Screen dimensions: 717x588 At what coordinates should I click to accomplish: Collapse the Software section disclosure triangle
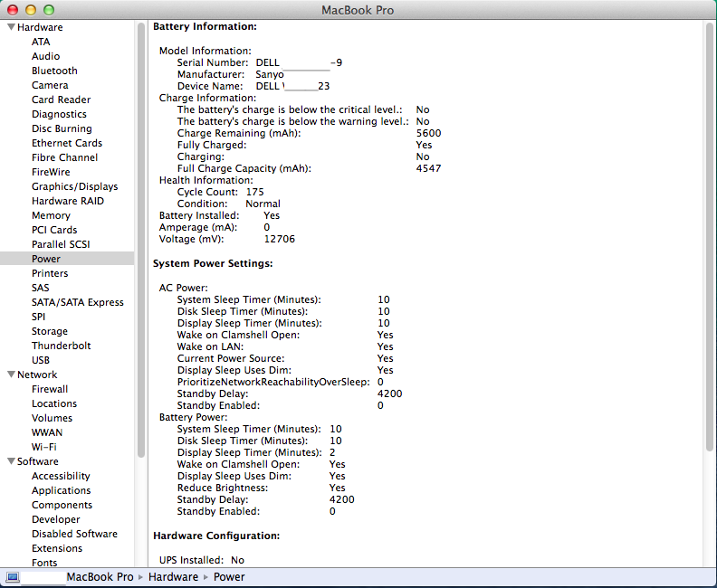(11, 461)
